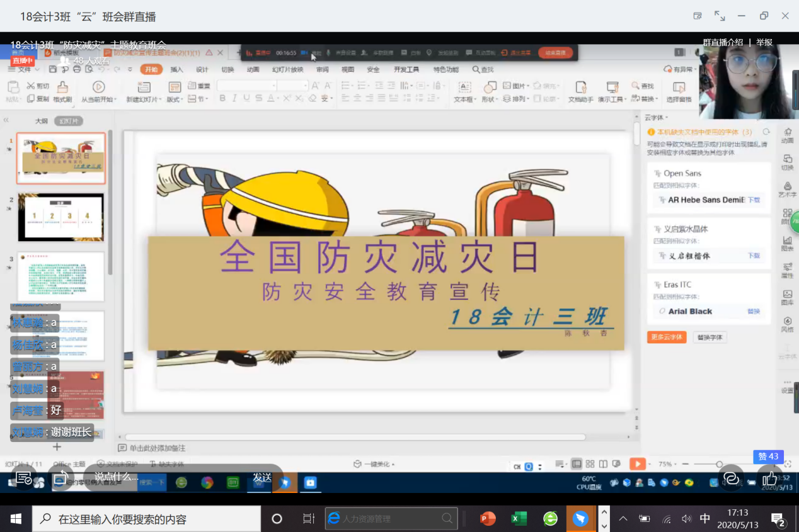The width and height of the screenshot is (799, 532).
Task: Click the 格式刷 format painter icon
Action: (62, 87)
